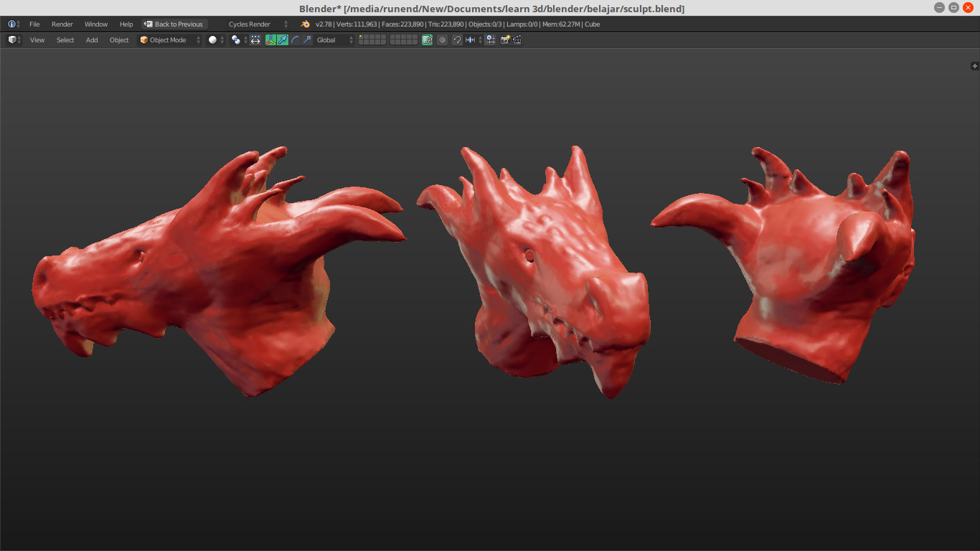Open OpenGL render image with camera icon
The width and height of the screenshot is (980, 551).
[505, 39]
